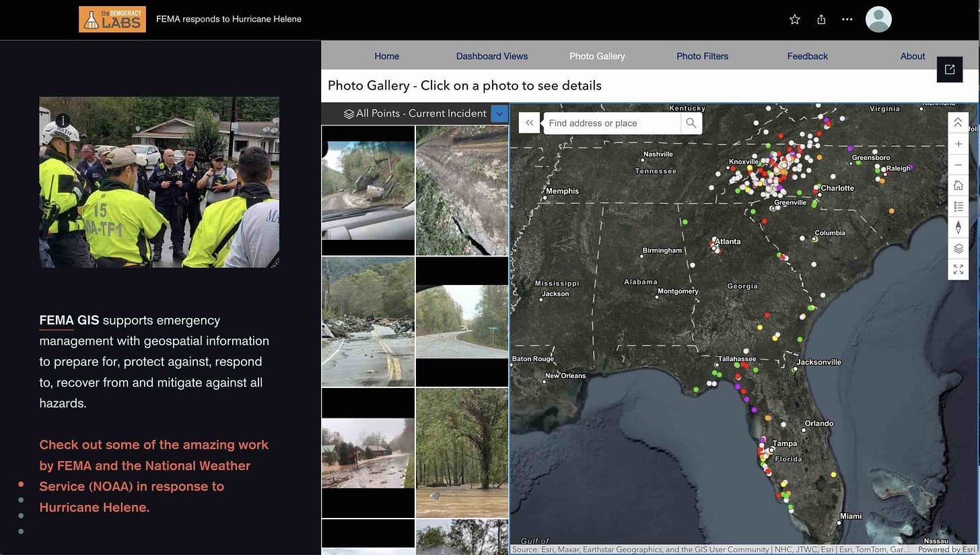980x555 pixels.
Task: Click the Columbia label on the map
Action: (x=830, y=233)
